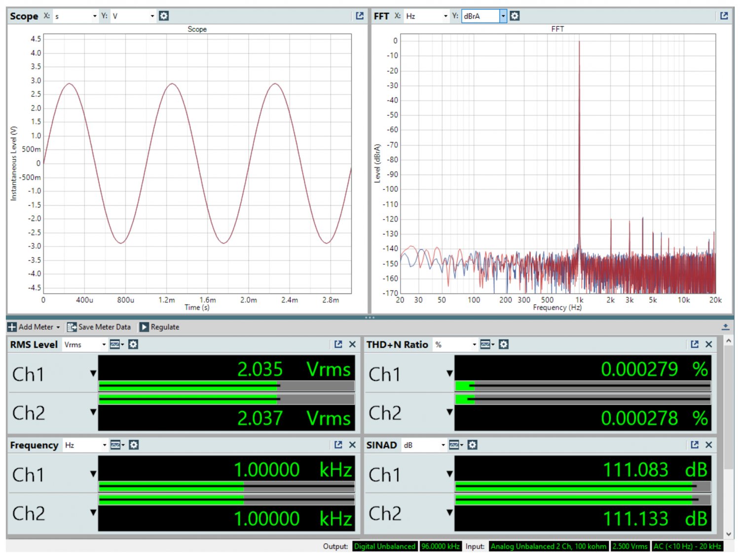Image resolution: width=740 pixels, height=560 pixels.
Task: Click the download icon right of meter toolbar
Action: 725,327
